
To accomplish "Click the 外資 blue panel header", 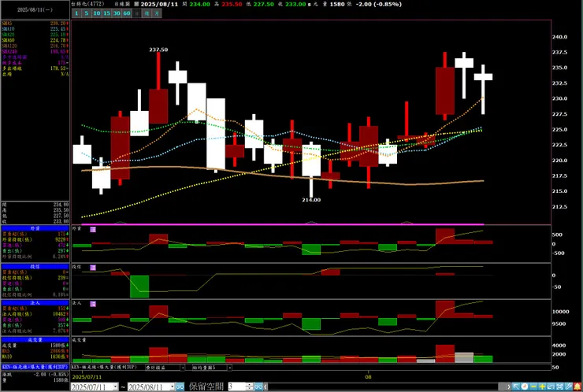I will [35, 228].
